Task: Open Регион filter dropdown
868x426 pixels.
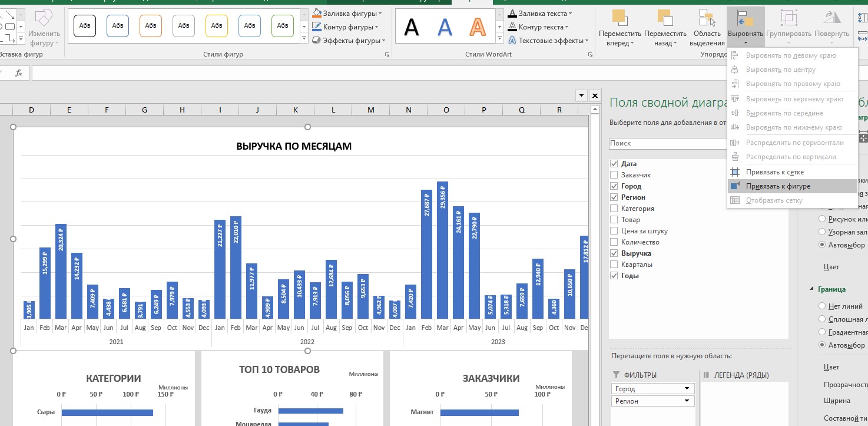Action: pos(687,401)
